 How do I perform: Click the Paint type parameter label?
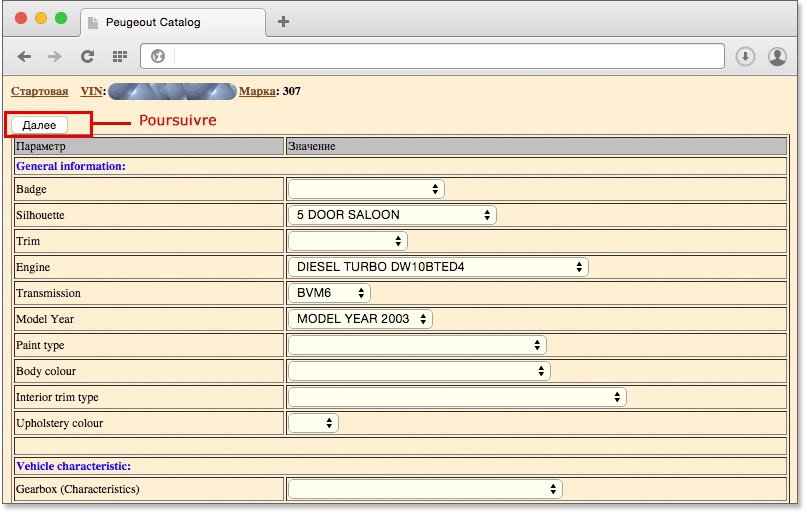coord(40,345)
